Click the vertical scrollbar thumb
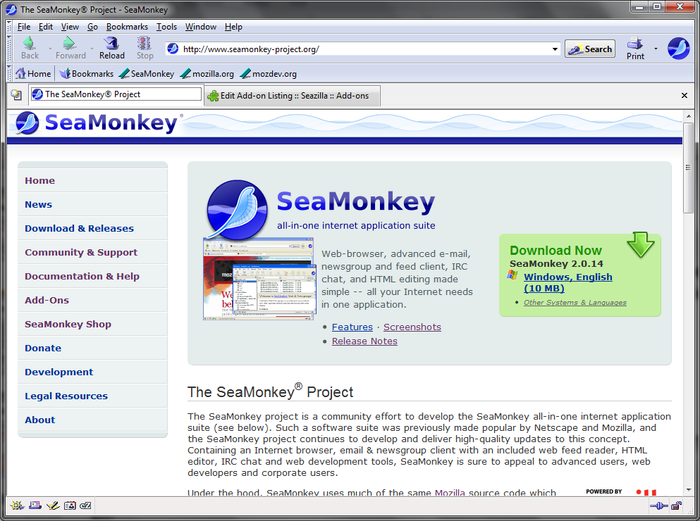 point(688,167)
